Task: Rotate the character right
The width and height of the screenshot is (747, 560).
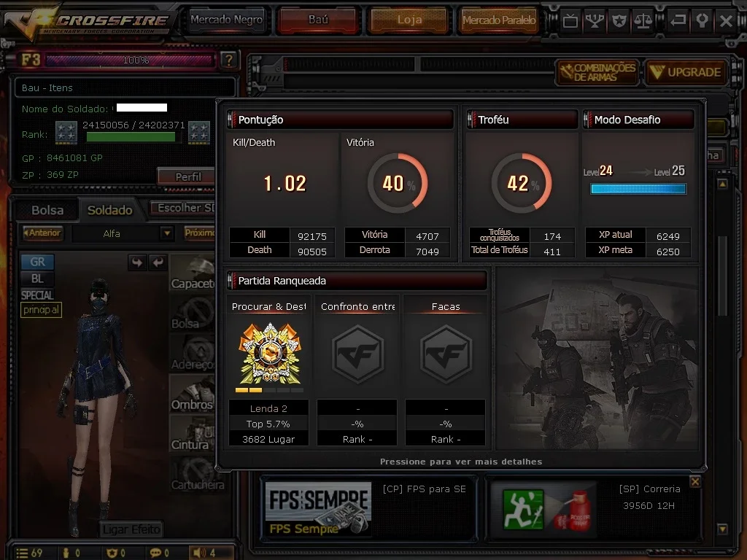Action: click(158, 262)
